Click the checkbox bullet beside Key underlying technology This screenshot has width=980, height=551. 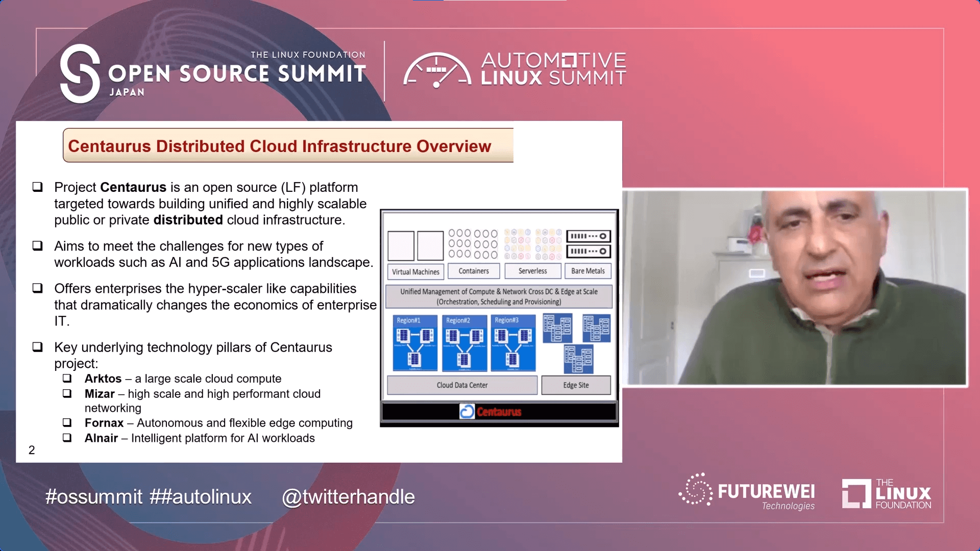pos(37,347)
